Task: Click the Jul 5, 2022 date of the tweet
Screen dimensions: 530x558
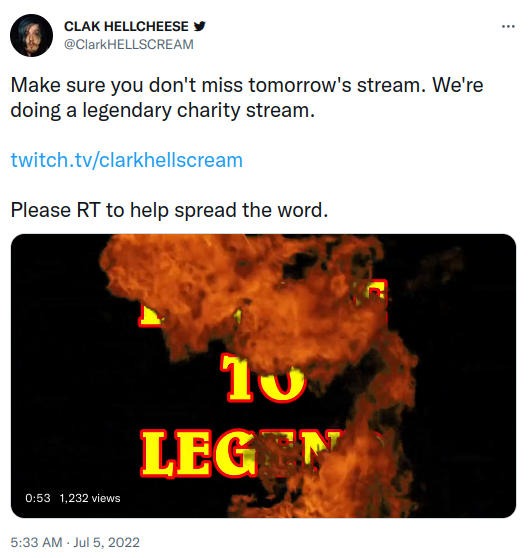Action: pyautogui.click(x=106, y=542)
